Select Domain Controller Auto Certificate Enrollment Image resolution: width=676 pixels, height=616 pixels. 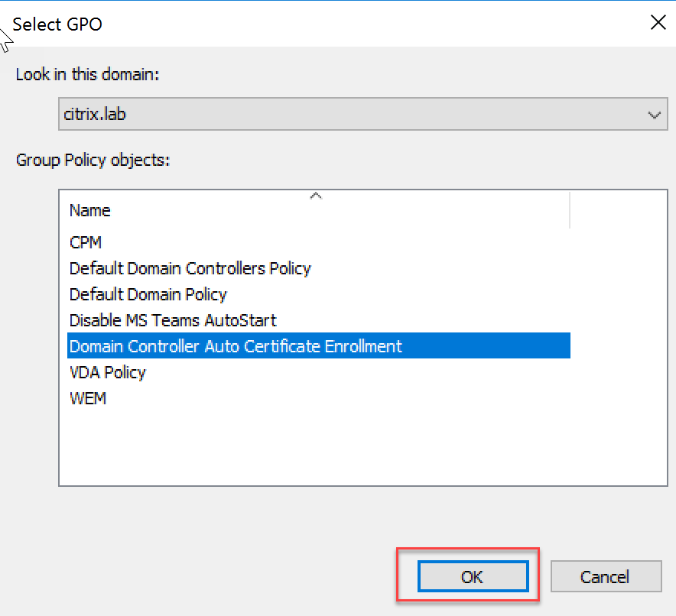pyautogui.click(x=236, y=346)
